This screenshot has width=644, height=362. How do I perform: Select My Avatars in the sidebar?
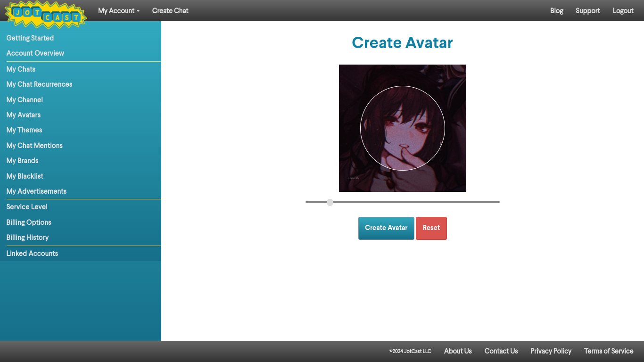click(24, 115)
